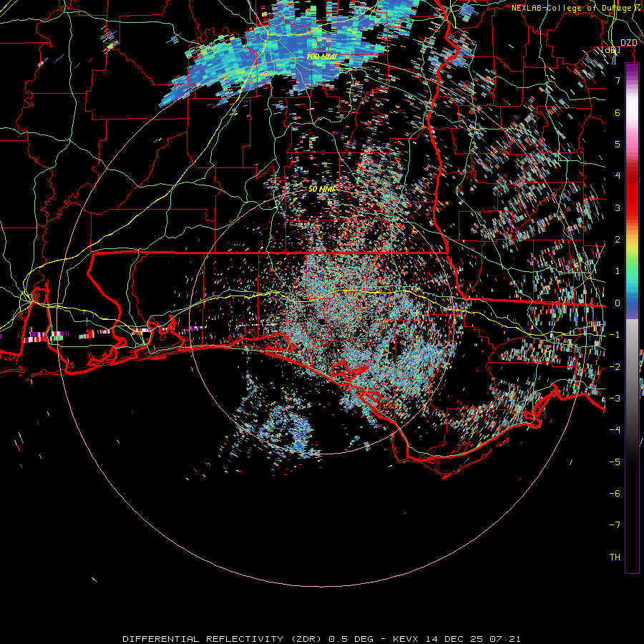
Task: Select the -3 dB scale tick label
Action: [x=615, y=399]
